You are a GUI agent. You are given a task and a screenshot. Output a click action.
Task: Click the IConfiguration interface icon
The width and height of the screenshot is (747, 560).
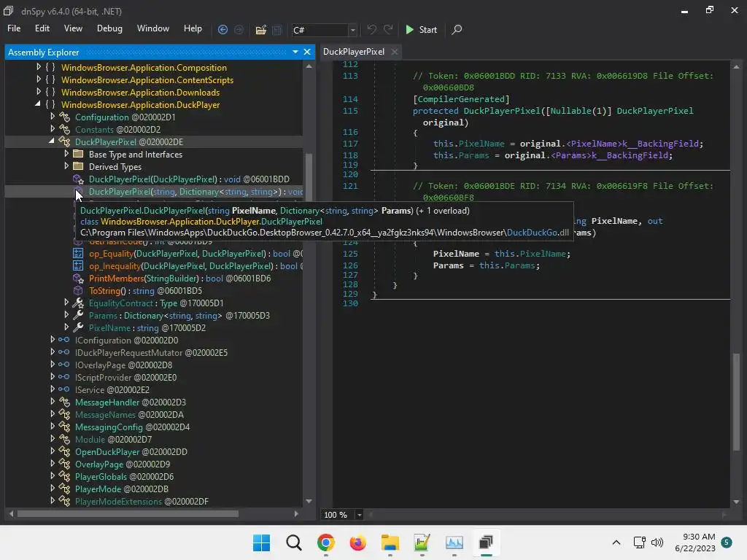pyautogui.click(x=64, y=340)
